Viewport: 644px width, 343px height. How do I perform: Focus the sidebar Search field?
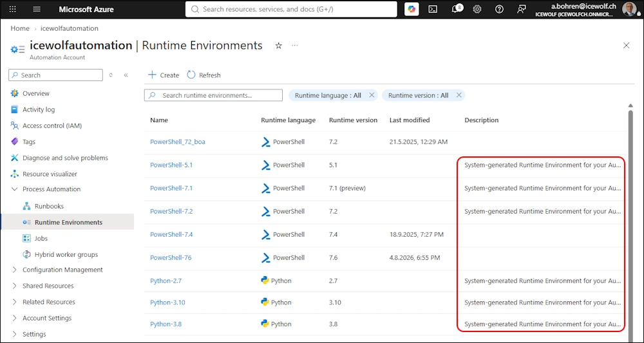[x=55, y=75]
